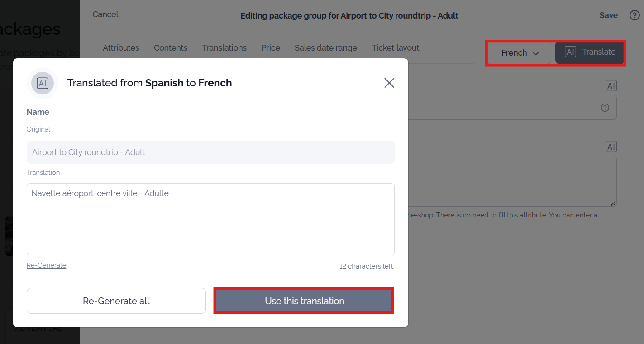Image resolution: width=644 pixels, height=344 pixels.
Task: Click the AI icon above the name field
Action: tap(611, 86)
